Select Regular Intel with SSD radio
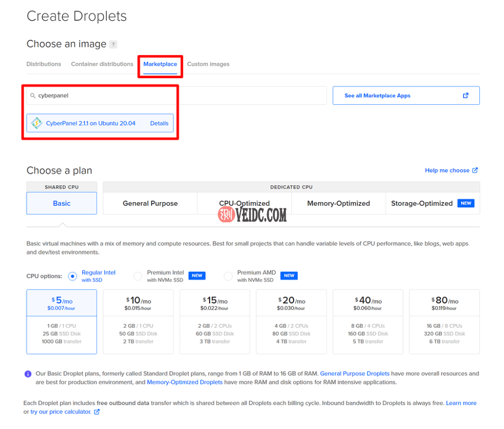Viewport: 504px width, 429px height. point(73,276)
